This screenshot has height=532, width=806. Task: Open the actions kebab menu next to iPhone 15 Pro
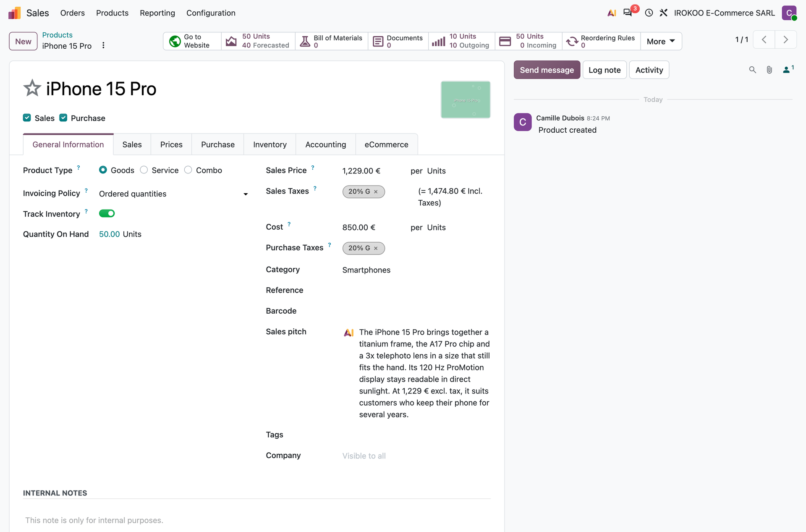(103, 45)
